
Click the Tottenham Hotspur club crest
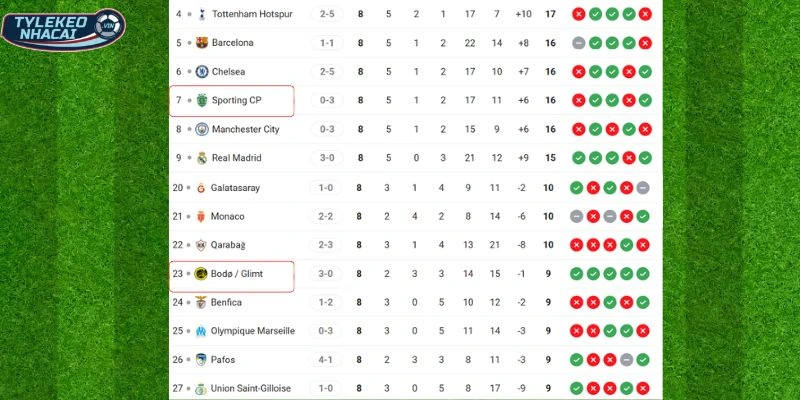(x=202, y=14)
